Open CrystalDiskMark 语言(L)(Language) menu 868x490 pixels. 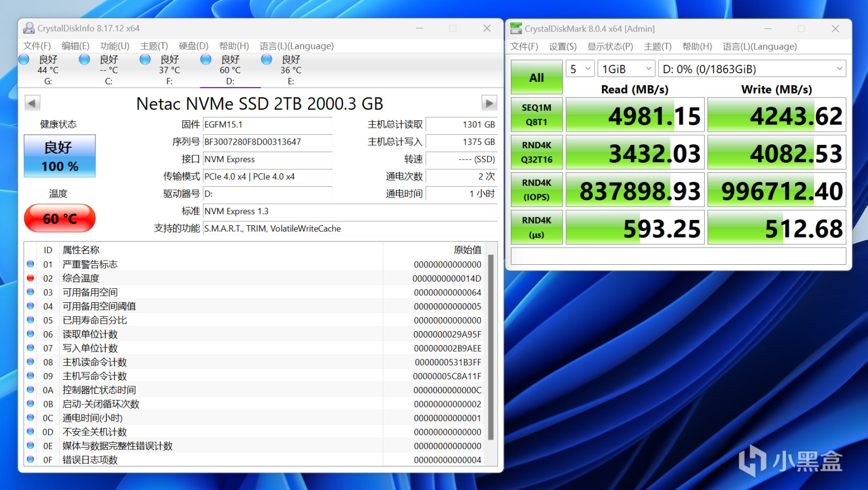coord(760,47)
